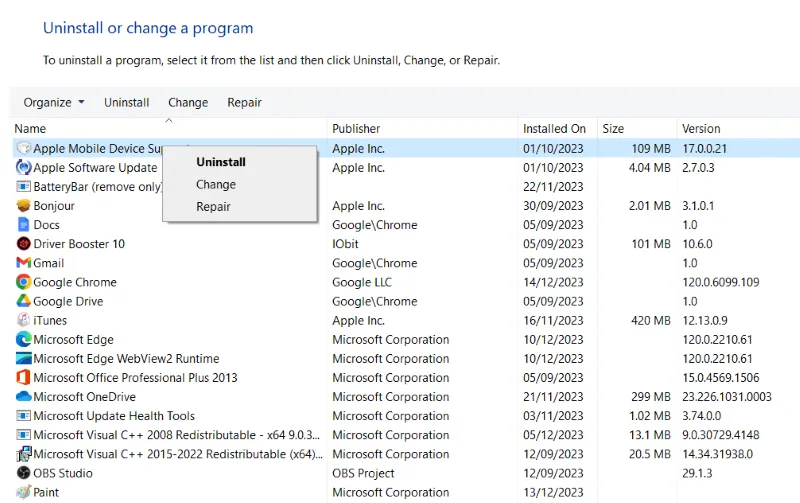
Task: Click version 15.0.4569.1506 cell
Action: point(721,378)
